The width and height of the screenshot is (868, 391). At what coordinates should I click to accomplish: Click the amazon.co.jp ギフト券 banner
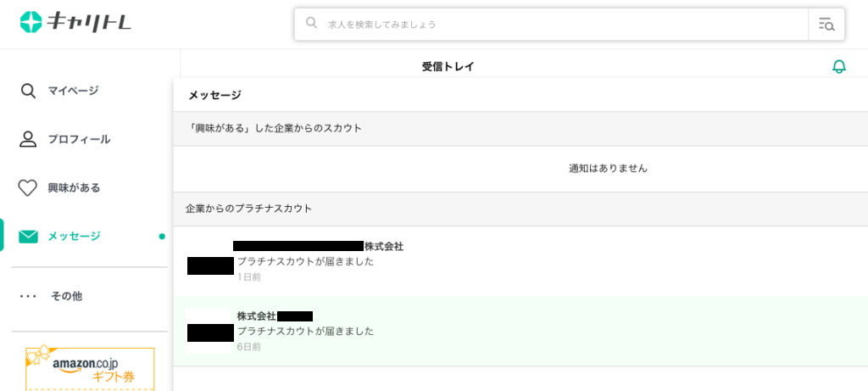pyautogui.click(x=90, y=368)
